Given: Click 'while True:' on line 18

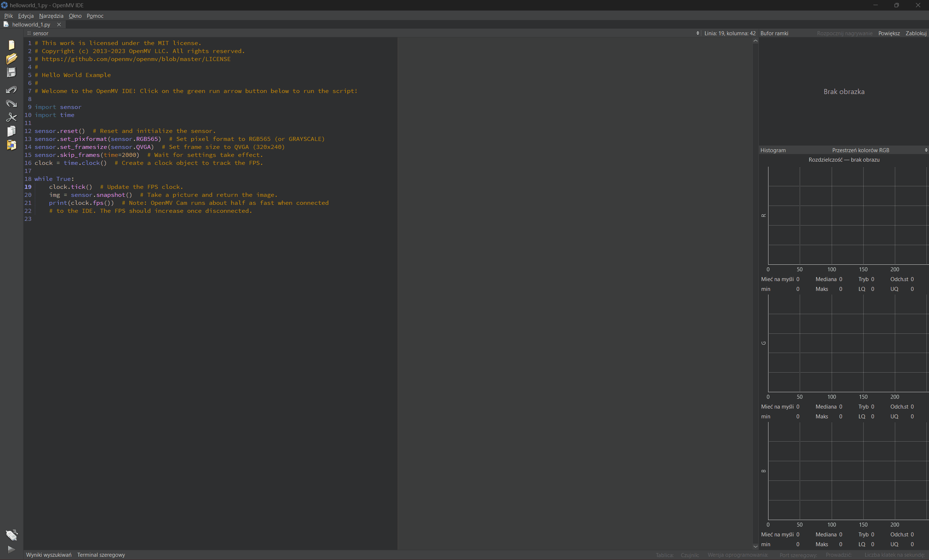Looking at the screenshot, I should (54, 179).
